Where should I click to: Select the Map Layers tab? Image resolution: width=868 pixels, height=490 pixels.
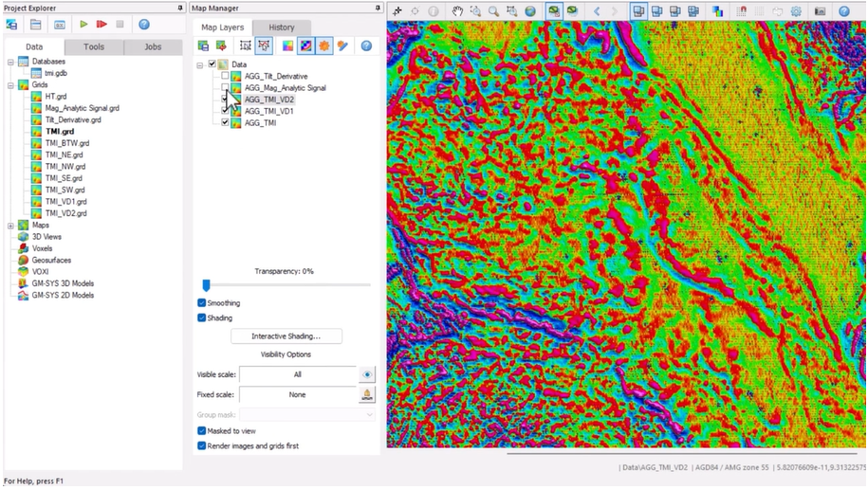tap(223, 27)
